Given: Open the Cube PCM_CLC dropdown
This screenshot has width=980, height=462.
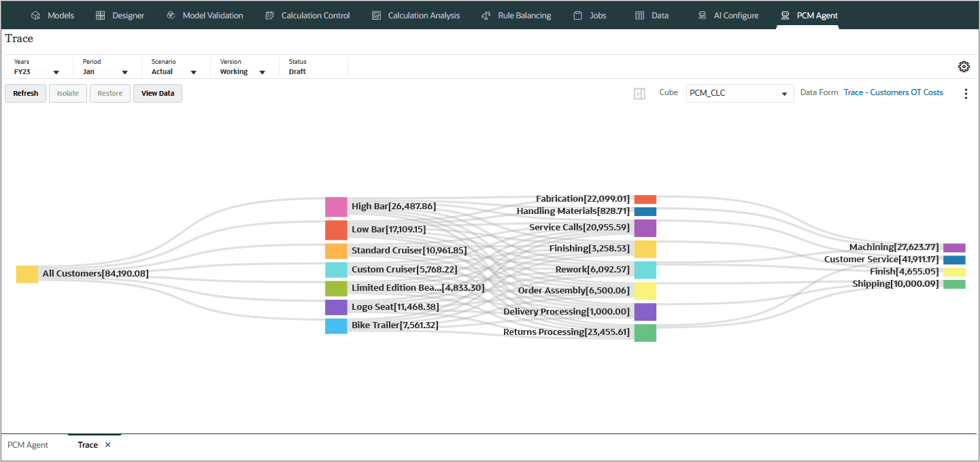Looking at the screenshot, I should [740, 93].
